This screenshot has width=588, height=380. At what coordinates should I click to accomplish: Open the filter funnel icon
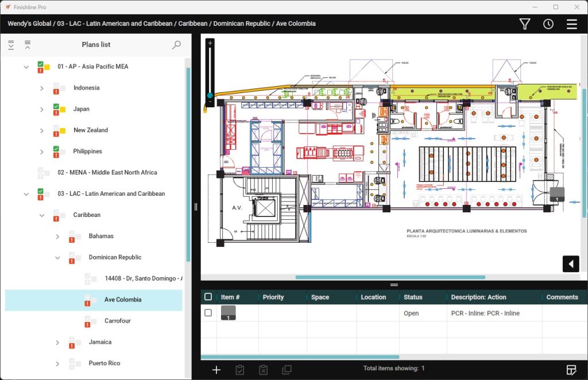click(524, 24)
